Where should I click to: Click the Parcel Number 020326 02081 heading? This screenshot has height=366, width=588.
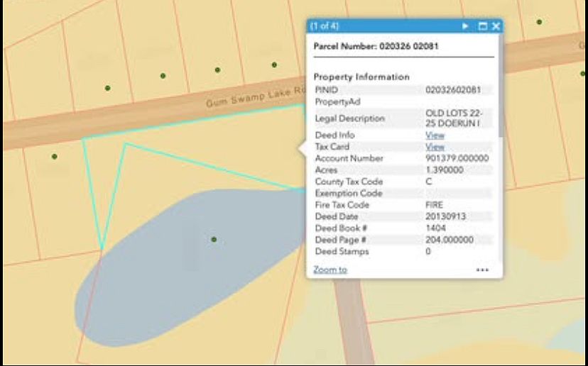(x=376, y=46)
